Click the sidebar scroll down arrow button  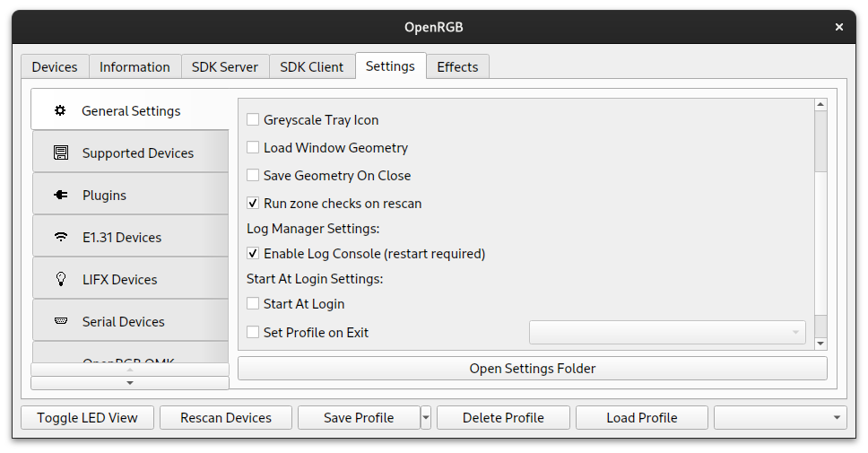129,383
